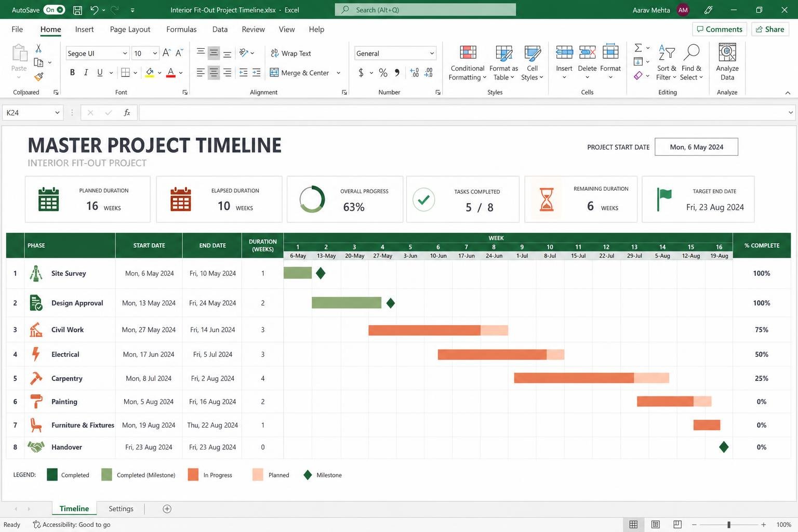
Task: Apply percent style format
Action: click(383, 73)
